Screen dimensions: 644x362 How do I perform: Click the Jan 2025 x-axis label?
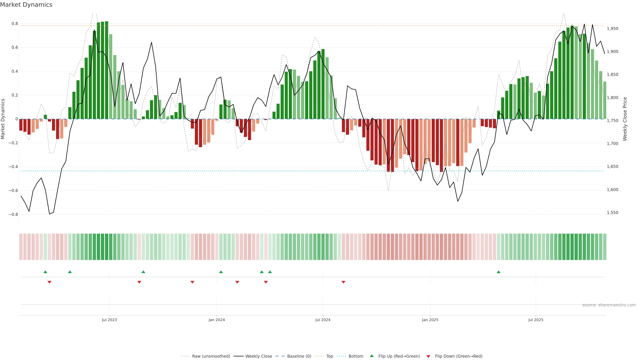coord(430,320)
